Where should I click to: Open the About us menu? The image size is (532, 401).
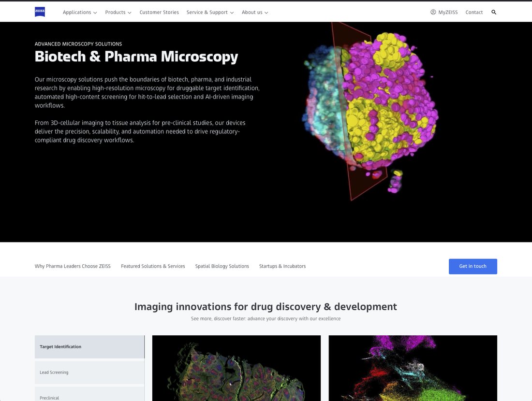pyautogui.click(x=255, y=12)
